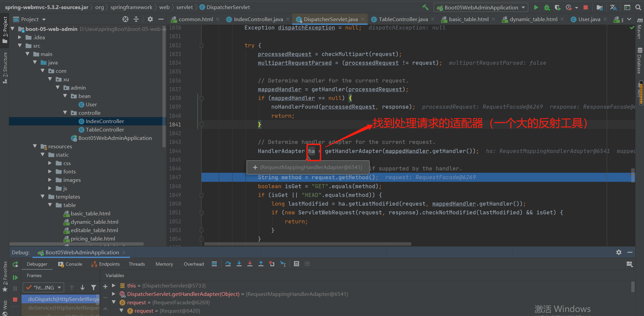Click the Run to Cursor icon
The height and width of the screenshot is (316, 644).
(x=283, y=264)
